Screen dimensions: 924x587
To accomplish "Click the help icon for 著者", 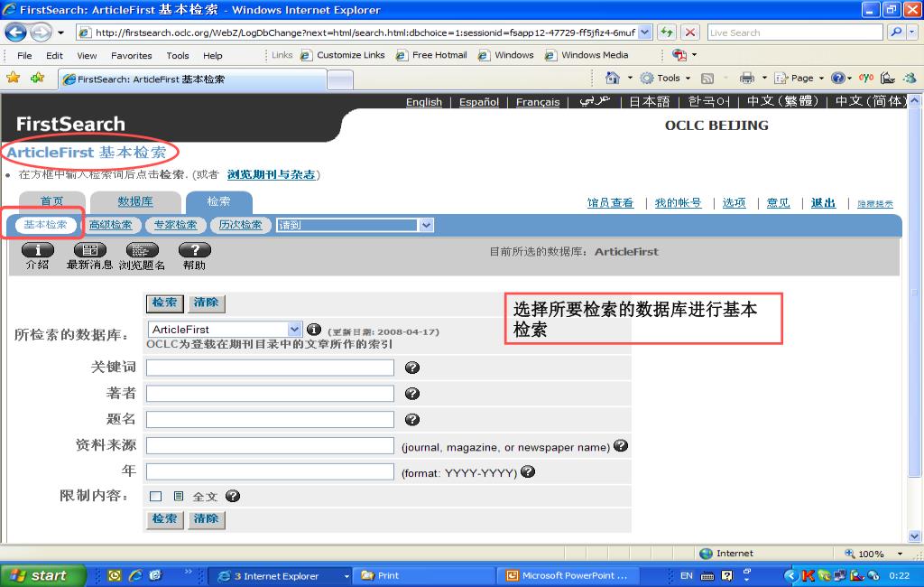I will click(x=411, y=394).
